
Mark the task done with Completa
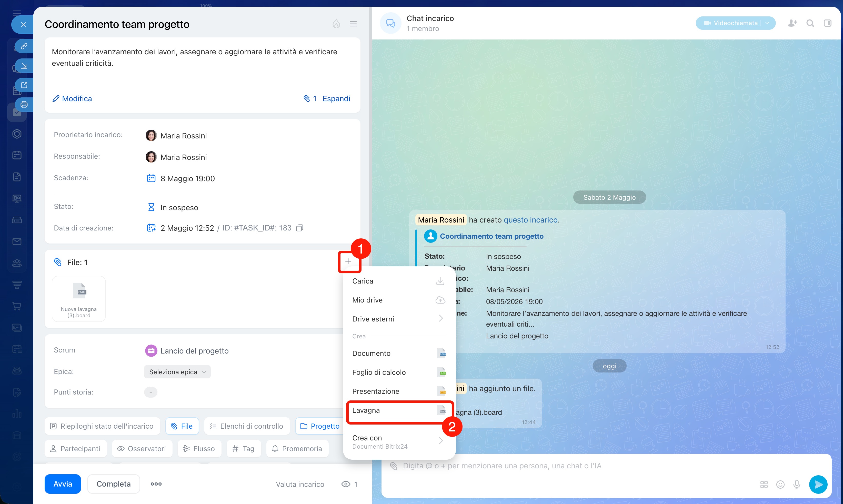[113, 484]
